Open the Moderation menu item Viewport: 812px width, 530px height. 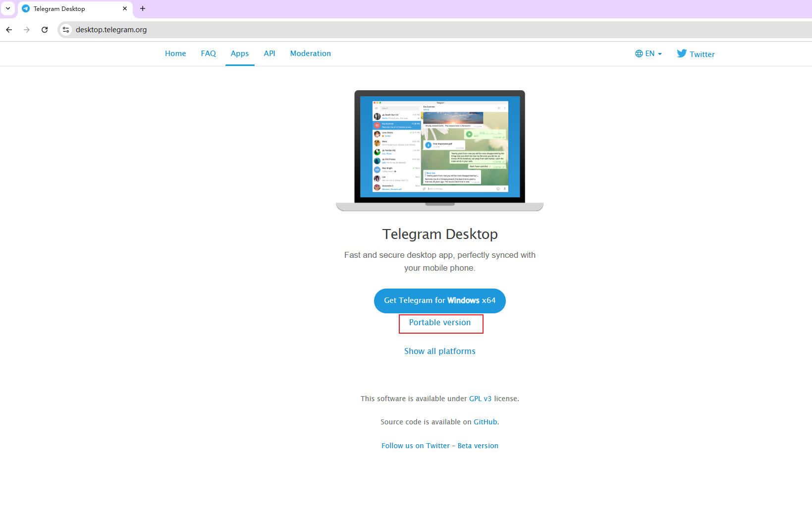[x=311, y=54]
